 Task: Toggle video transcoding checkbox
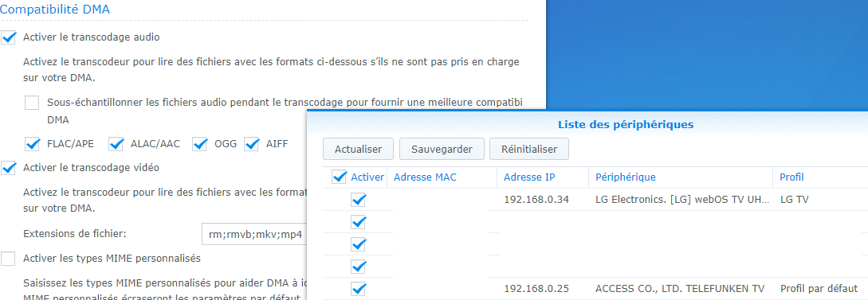pyautogui.click(x=8, y=168)
